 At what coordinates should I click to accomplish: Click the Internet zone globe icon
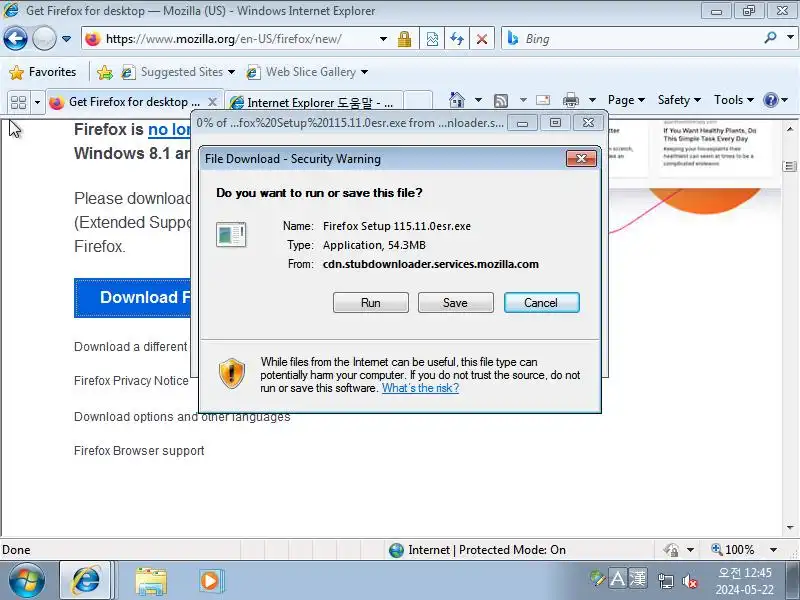(396, 550)
